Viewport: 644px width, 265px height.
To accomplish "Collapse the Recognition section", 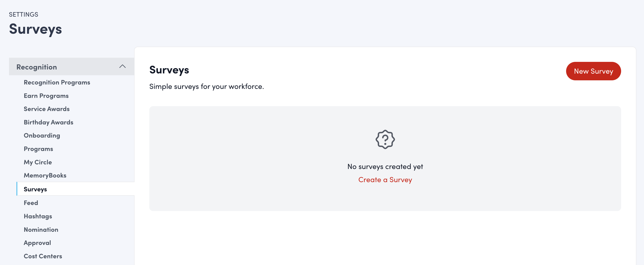I will tap(123, 66).
